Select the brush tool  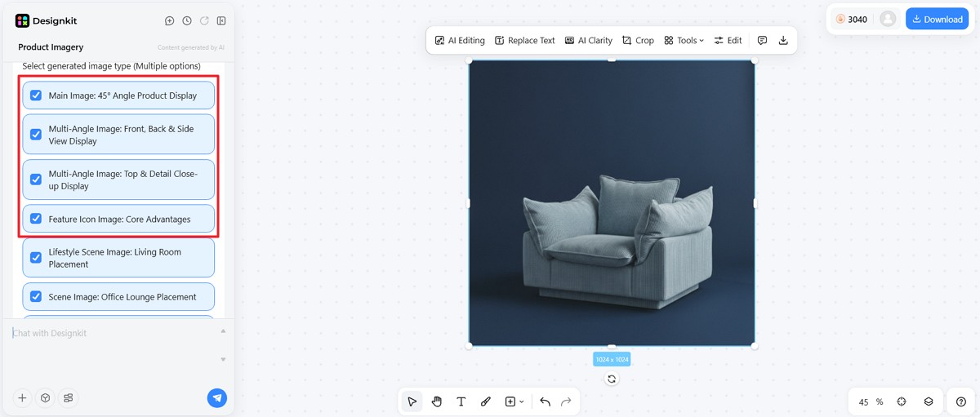(486, 401)
